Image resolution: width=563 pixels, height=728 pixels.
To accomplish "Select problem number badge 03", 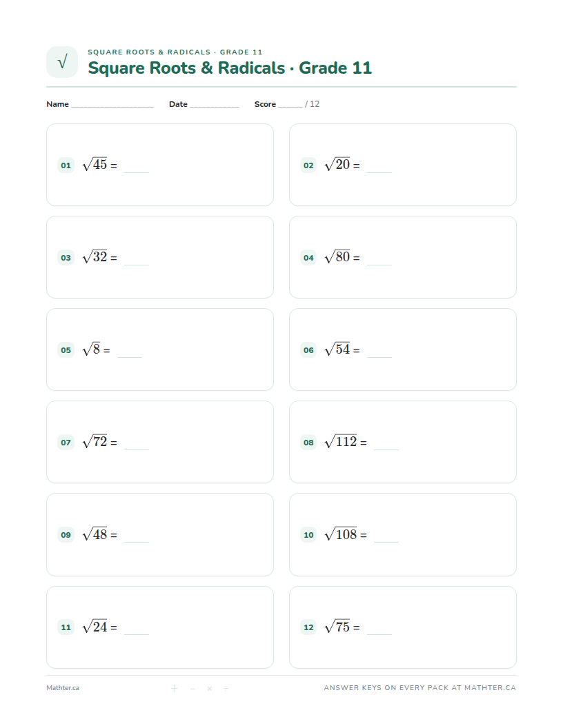I will click(66, 258).
